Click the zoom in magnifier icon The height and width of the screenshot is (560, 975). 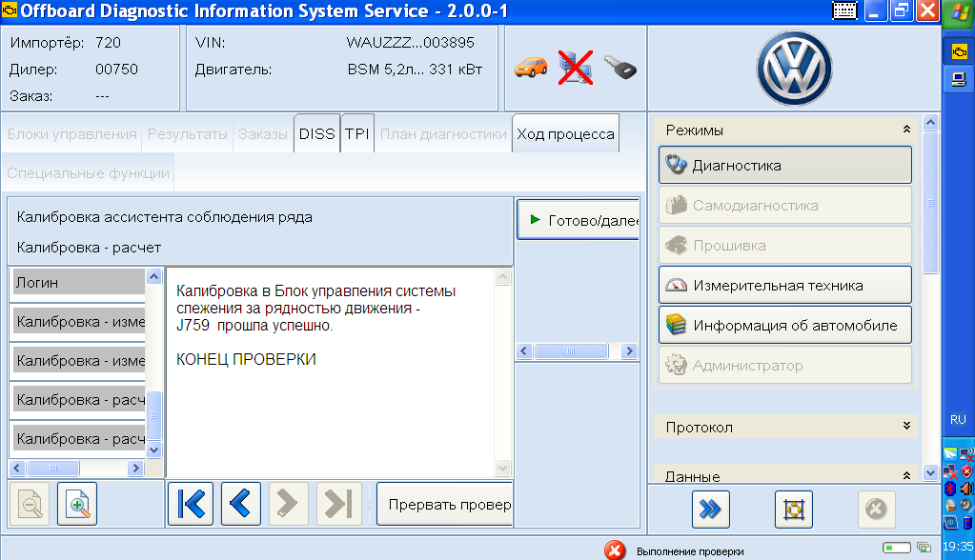coord(77,505)
